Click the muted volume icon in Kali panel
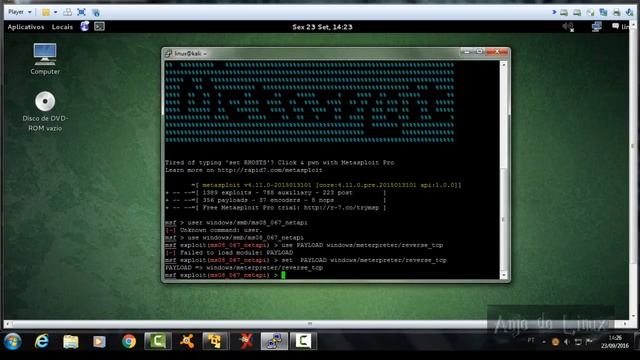This screenshot has height=360, width=640. click(568, 27)
